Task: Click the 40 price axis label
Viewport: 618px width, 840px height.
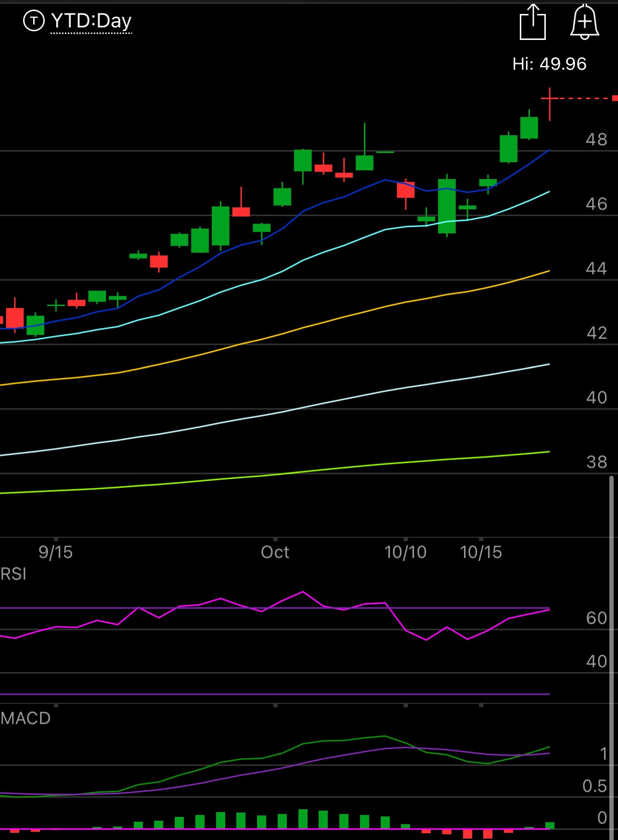Action: click(x=596, y=397)
